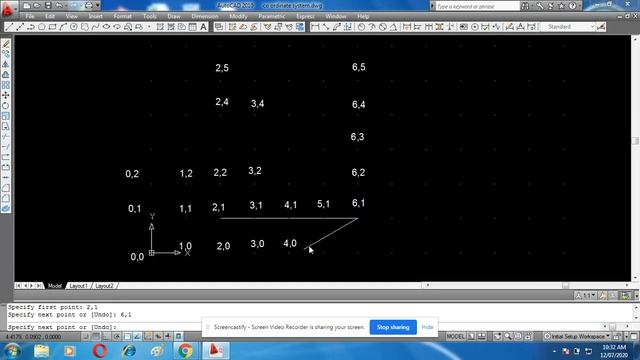This screenshot has height=360, width=640.
Task: Click the keyword search input field
Action: tap(478, 6)
